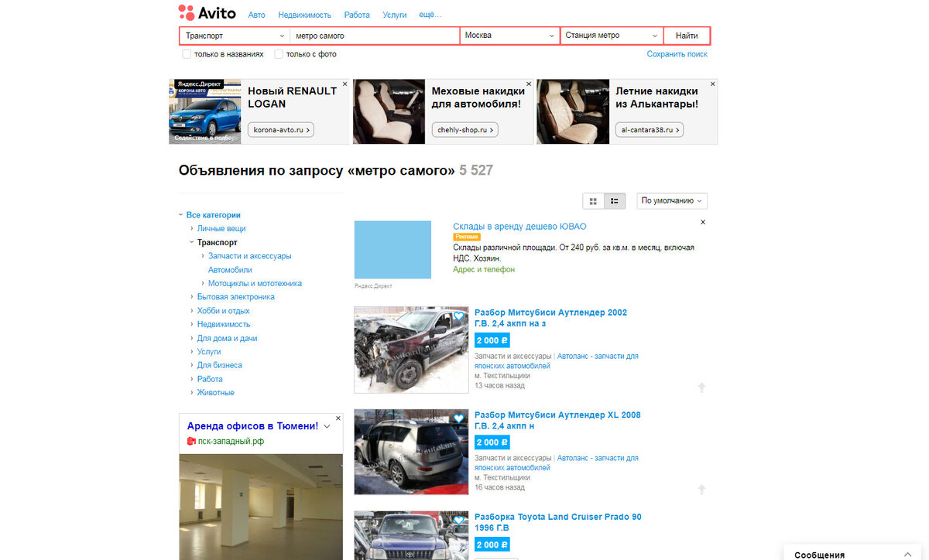Screen dimensions: 929x560
Task: Click the пск-западный.рф favicon
Action: click(191, 441)
